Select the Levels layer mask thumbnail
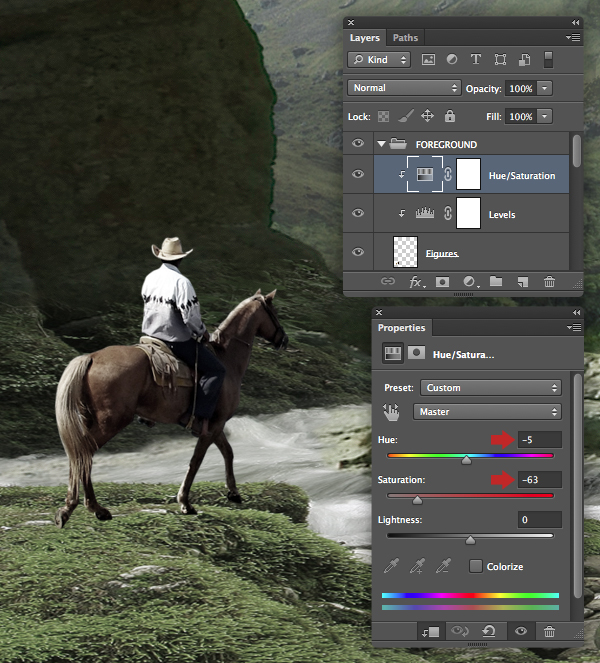The height and width of the screenshot is (663, 600). click(468, 213)
